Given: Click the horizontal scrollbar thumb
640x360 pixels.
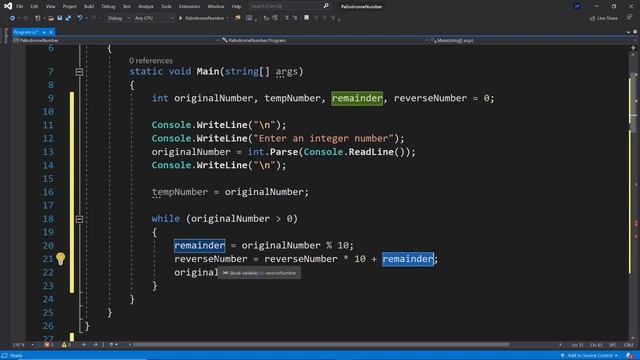Looking at the screenshot, I should [320, 345].
